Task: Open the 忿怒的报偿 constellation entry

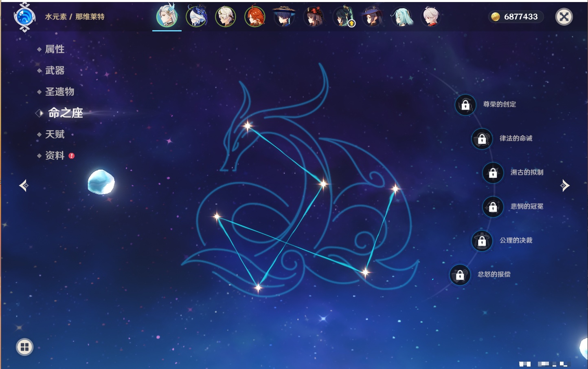Action: point(460,275)
